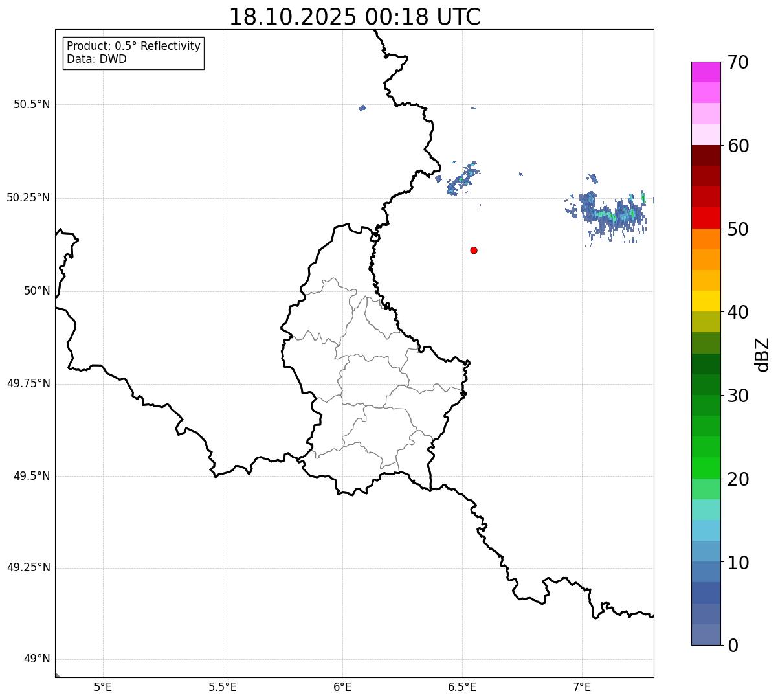
Task: Click the 49.25°N latitude label
Action: point(28,567)
